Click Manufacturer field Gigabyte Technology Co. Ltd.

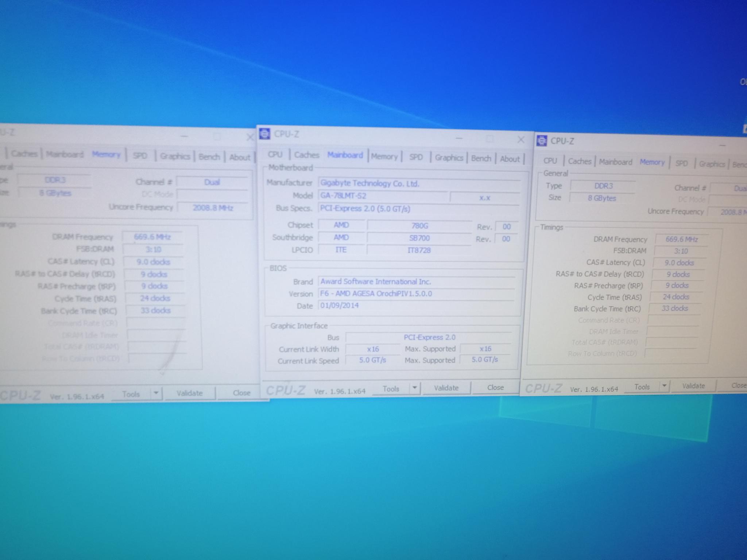click(x=419, y=184)
